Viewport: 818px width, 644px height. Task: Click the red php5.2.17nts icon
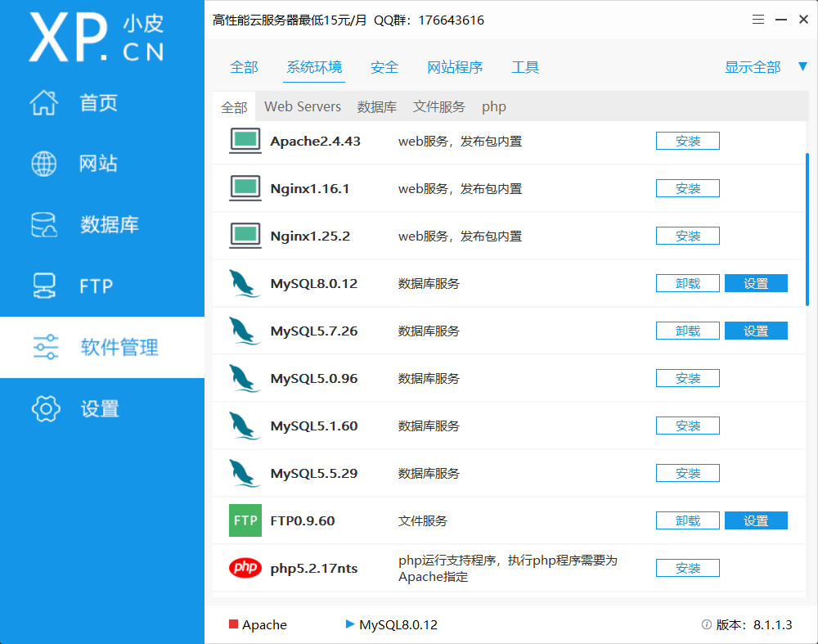pos(245,568)
